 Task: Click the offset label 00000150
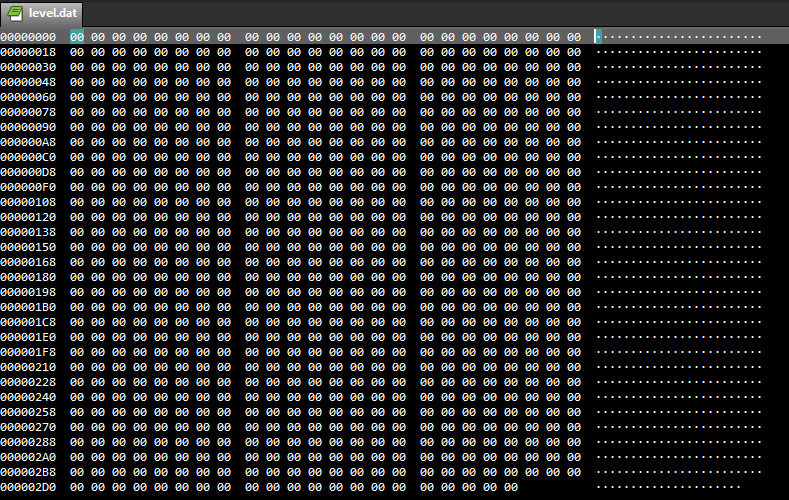point(28,247)
